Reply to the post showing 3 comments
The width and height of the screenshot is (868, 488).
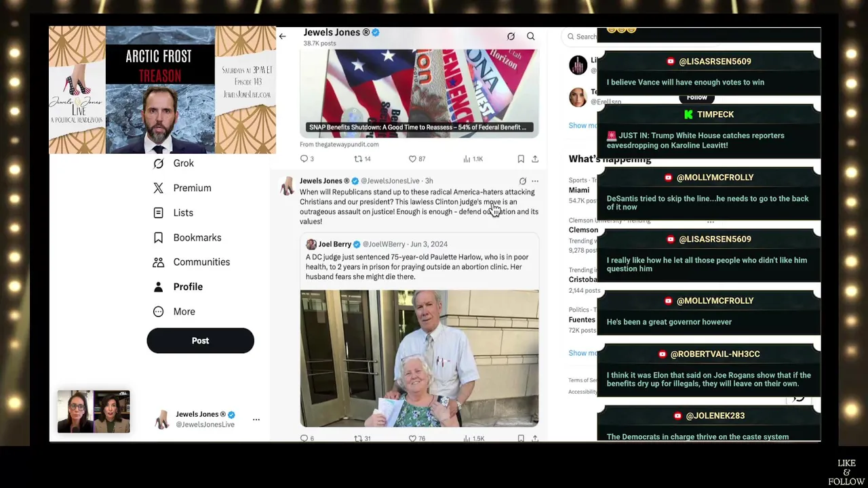click(x=307, y=159)
